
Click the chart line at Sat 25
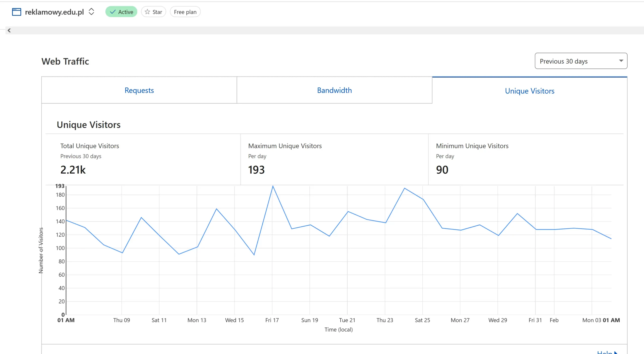[423, 199]
